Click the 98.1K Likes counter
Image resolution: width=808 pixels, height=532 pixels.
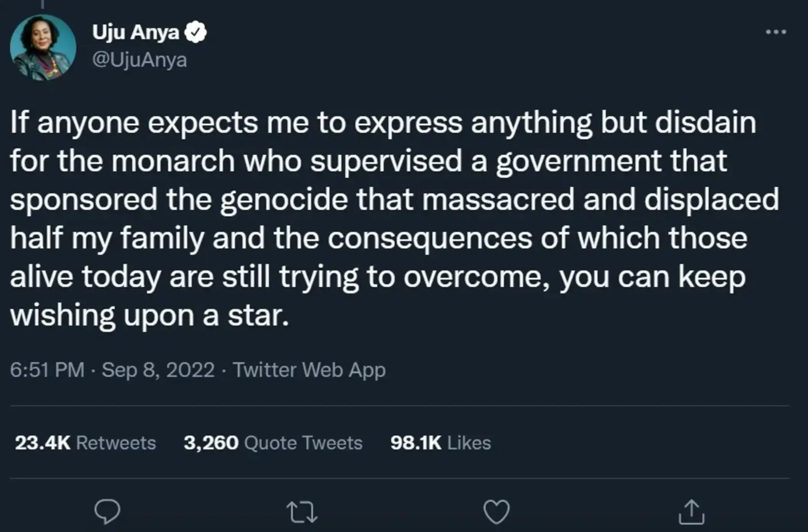point(440,442)
